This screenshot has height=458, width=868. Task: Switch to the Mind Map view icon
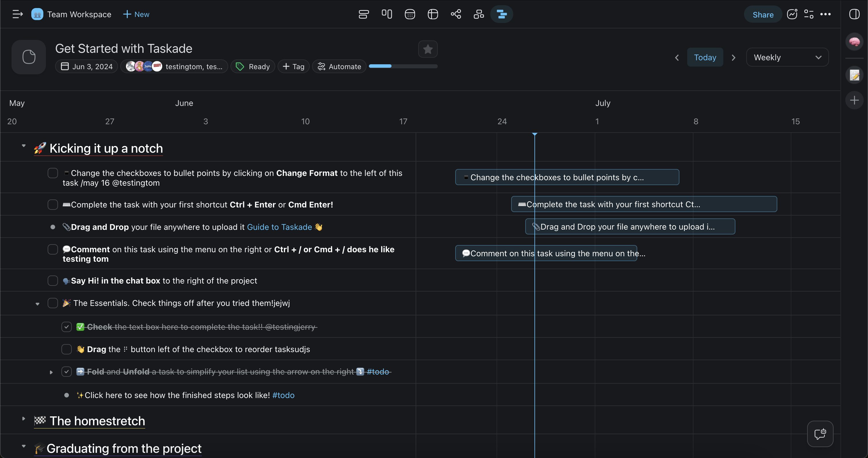click(x=456, y=14)
